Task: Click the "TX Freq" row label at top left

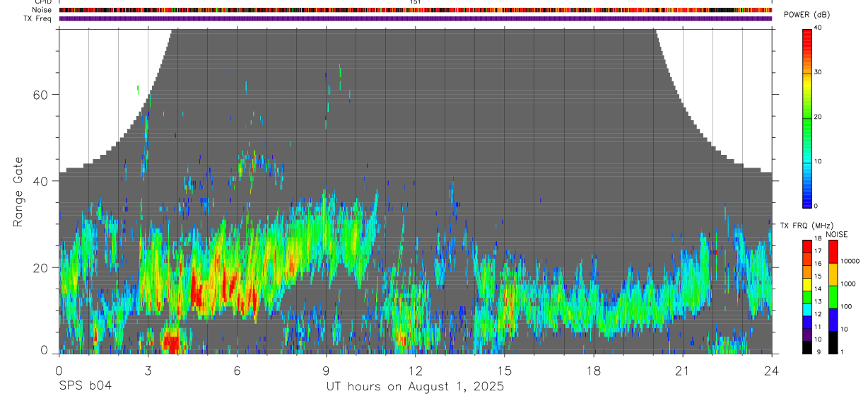Action: (x=38, y=18)
